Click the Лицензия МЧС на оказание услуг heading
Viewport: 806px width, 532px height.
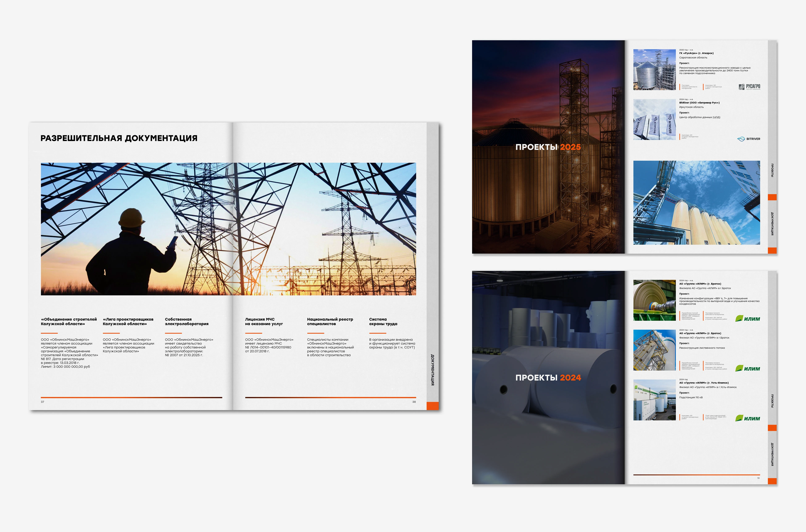pyautogui.click(x=264, y=321)
